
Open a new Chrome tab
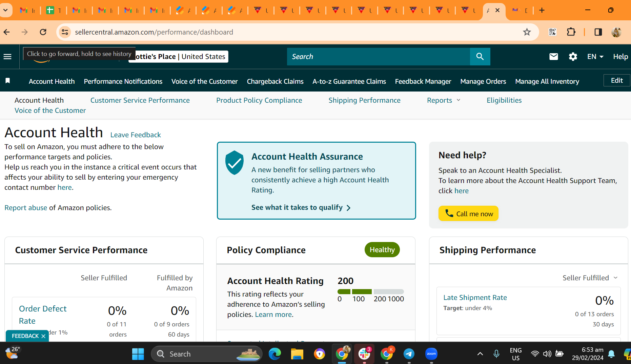pyautogui.click(x=542, y=10)
